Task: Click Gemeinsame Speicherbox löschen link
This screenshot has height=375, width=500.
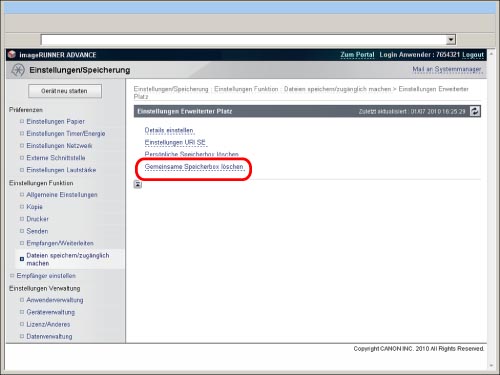Action: click(194, 167)
